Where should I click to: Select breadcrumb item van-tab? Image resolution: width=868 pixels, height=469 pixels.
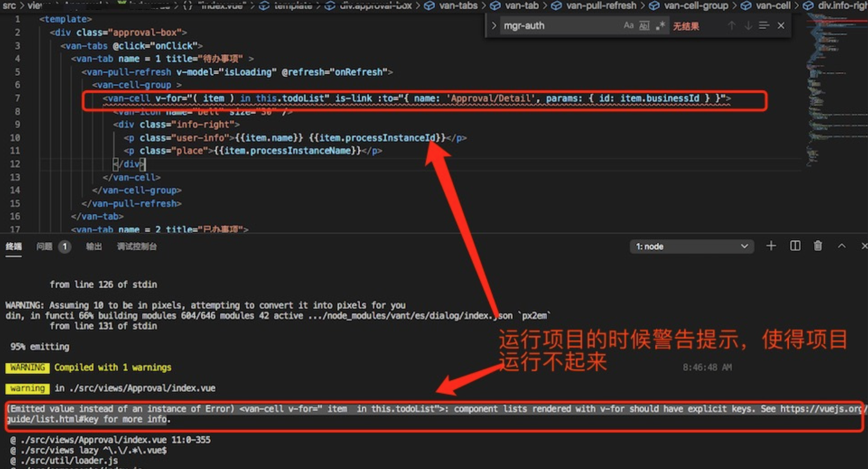click(522, 5)
